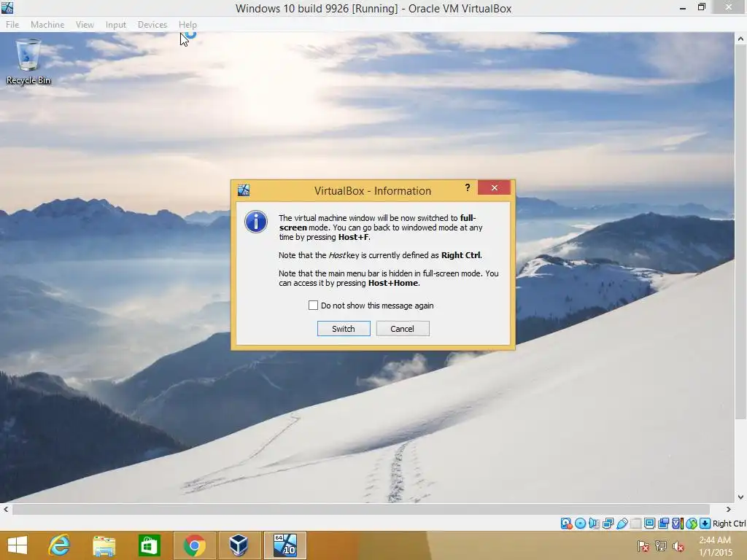This screenshot has height=560, width=747.
Task: Select the Windows 10 VM taskbar button
Action: [x=285, y=545]
